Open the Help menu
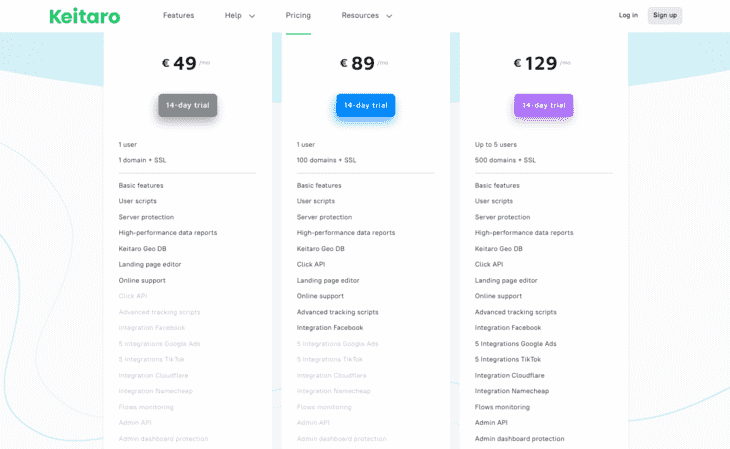The height and width of the screenshot is (449, 730). (233, 15)
